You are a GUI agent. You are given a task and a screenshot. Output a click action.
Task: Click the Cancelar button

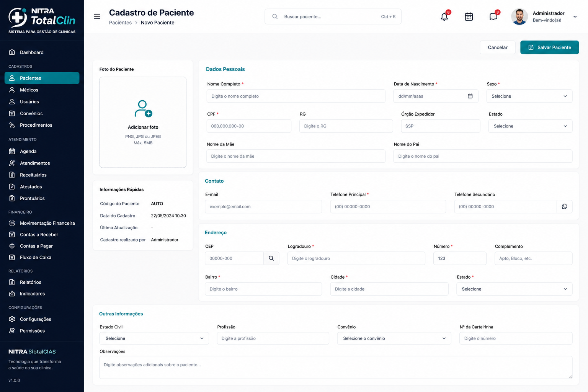(498, 47)
